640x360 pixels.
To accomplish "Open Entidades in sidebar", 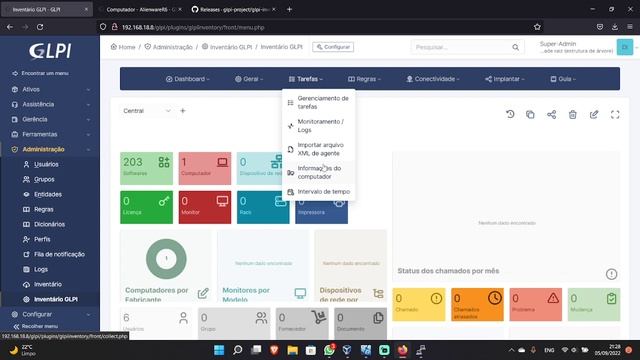I will 48,194.
